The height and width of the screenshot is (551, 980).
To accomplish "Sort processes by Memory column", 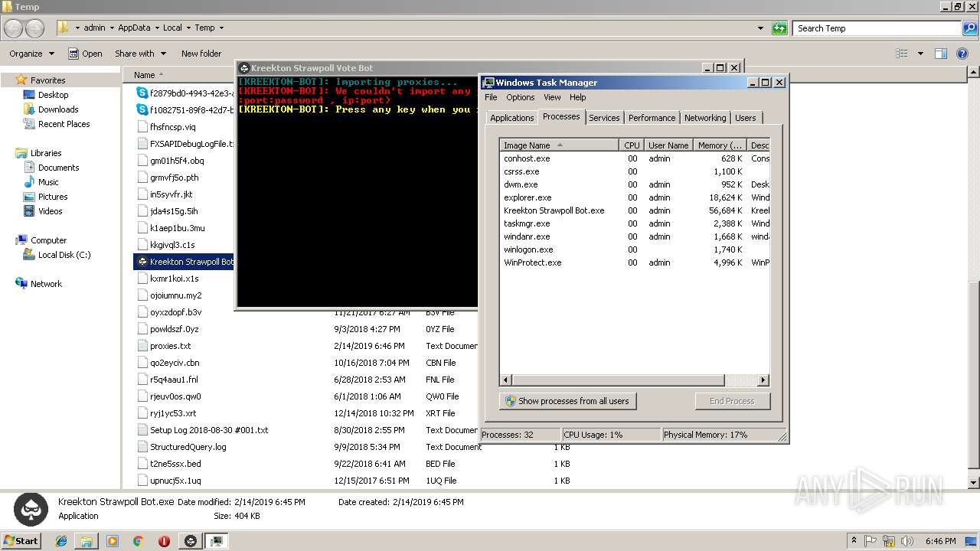I will point(720,145).
